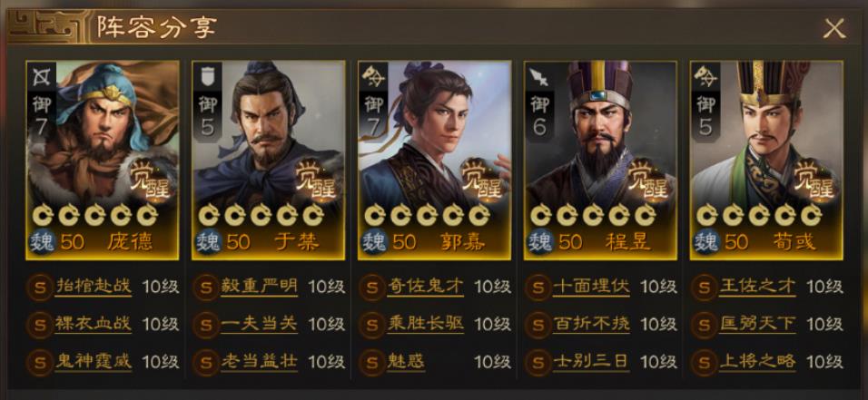This screenshot has height=400, width=868.
Task: Close the 阵容分享 dialog
Action: [x=834, y=28]
